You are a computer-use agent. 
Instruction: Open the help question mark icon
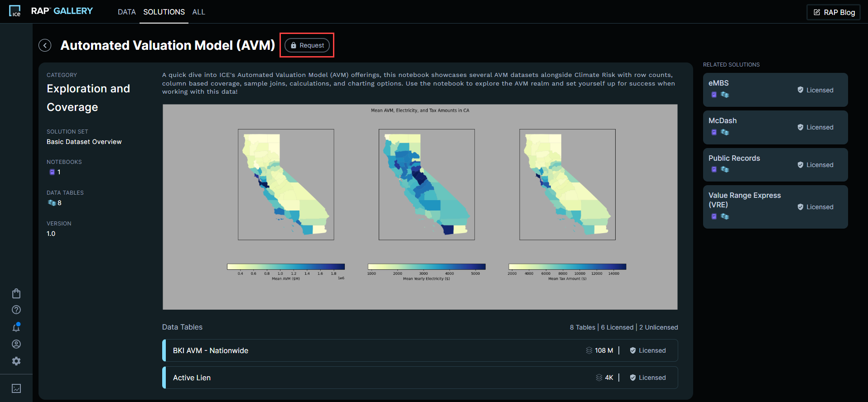(16, 310)
